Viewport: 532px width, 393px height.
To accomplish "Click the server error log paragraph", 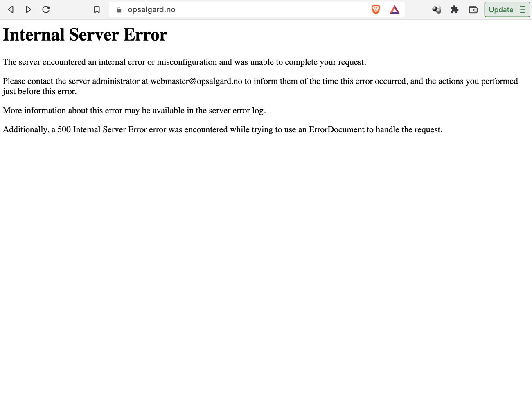I will tap(134, 110).
